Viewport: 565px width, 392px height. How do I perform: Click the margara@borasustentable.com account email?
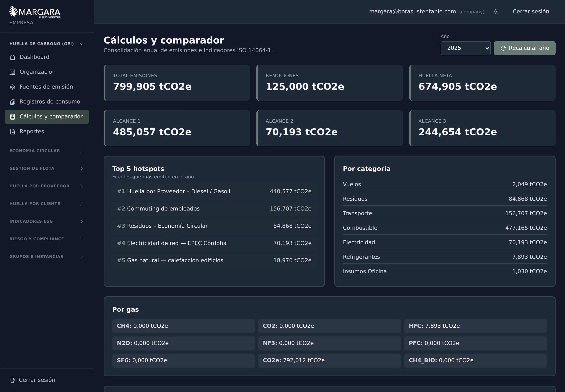click(x=412, y=12)
